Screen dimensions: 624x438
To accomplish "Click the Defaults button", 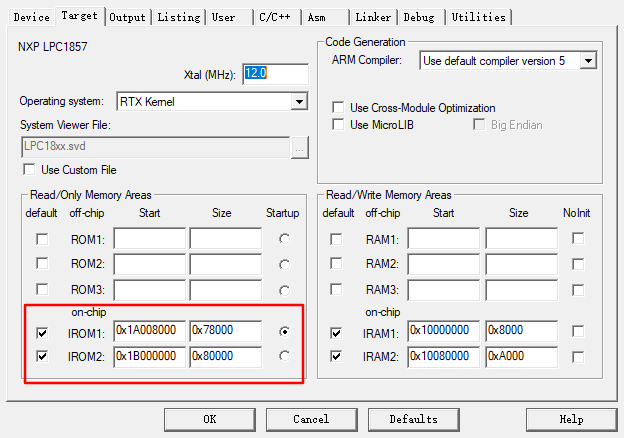I will 413,419.
